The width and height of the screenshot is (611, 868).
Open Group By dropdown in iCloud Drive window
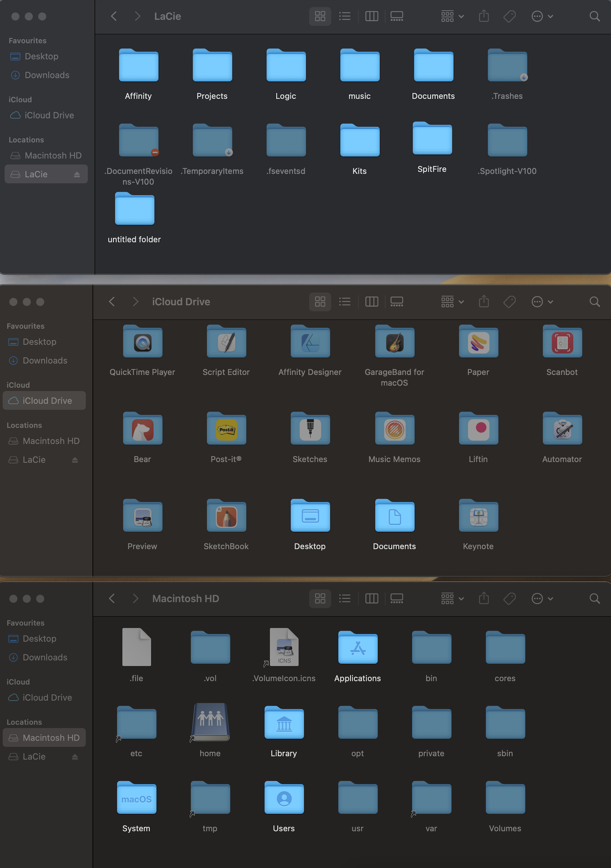coord(452,302)
